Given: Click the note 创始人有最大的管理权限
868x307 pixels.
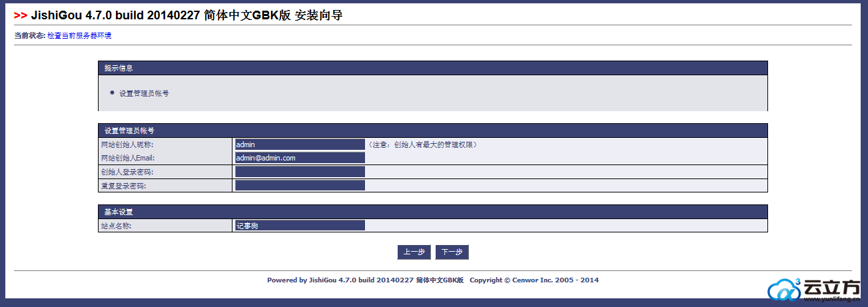Looking at the screenshot, I should pos(422,145).
